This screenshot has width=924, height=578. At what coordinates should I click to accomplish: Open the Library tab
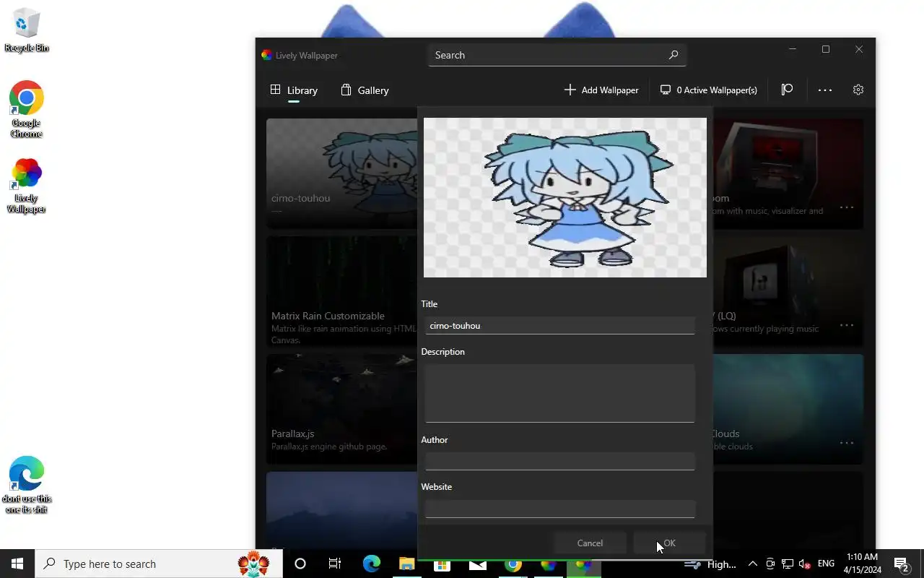tap(294, 90)
